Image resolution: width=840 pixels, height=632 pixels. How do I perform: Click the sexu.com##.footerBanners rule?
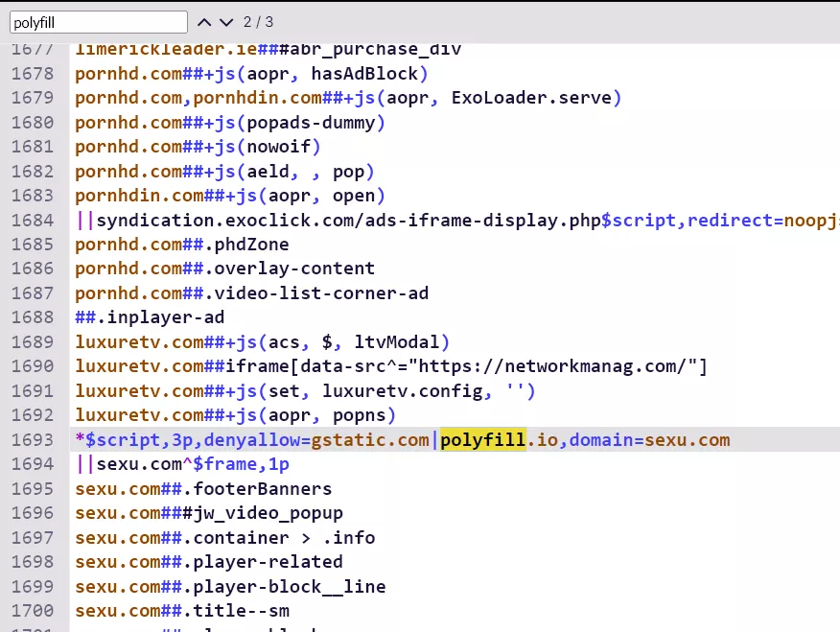click(x=201, y=489)
